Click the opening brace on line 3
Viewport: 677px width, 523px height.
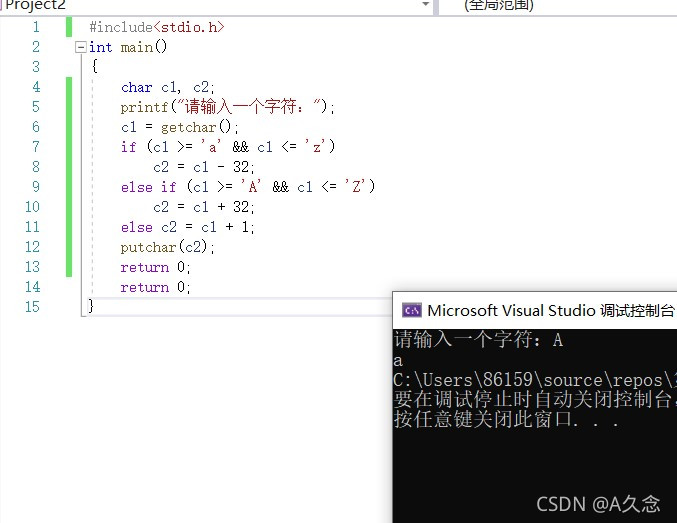coord(95,66)
